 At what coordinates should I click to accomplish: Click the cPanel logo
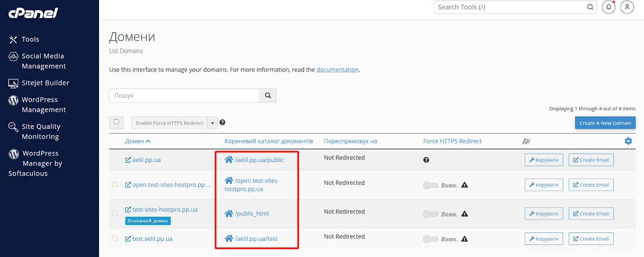coord(33,13)
